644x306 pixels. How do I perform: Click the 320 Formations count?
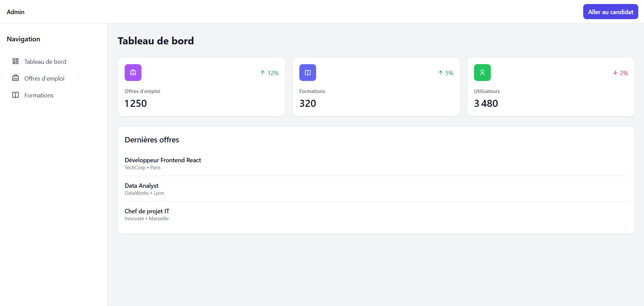(x=308, y=103)
